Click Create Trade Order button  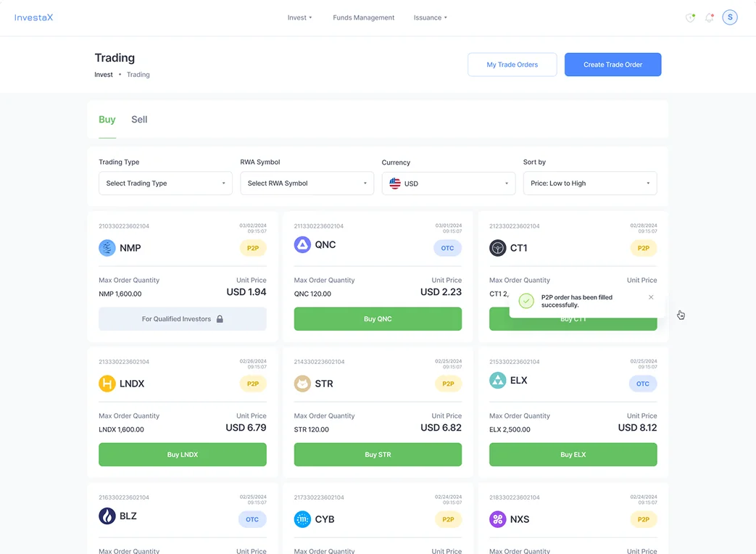(612, 65)
